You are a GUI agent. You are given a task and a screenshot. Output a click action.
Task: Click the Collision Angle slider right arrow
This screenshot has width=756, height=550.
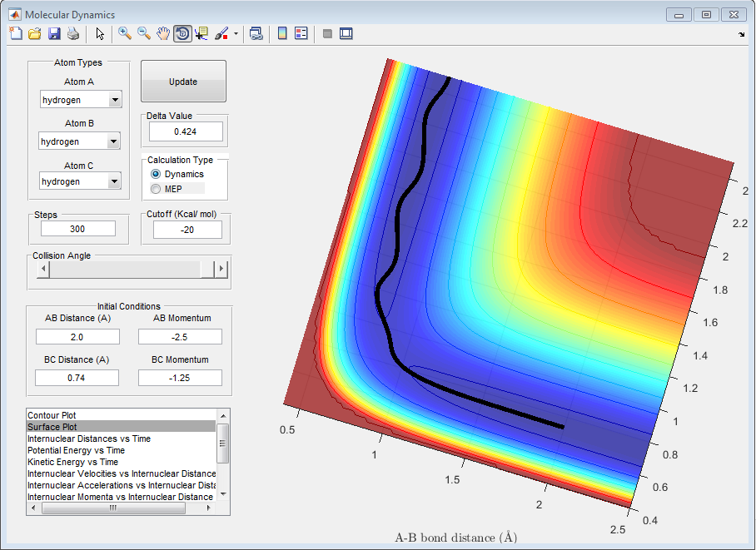coord(221,269)
